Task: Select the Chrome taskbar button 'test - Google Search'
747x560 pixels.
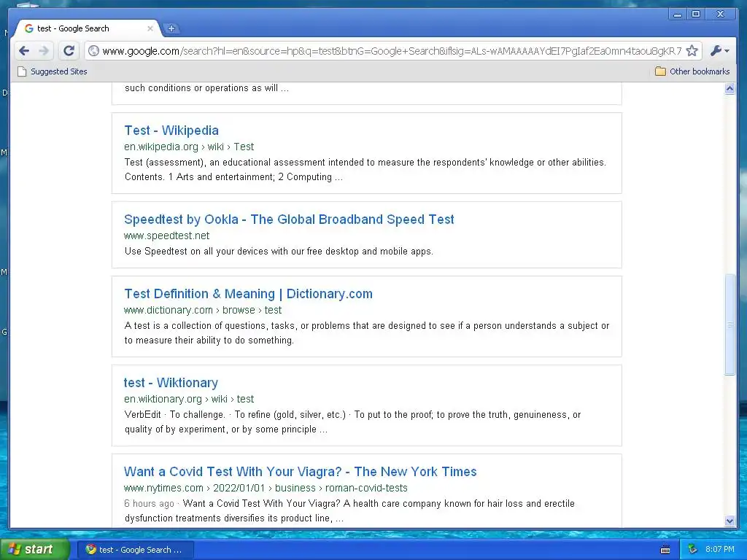Action: click(x=135, y=550)
